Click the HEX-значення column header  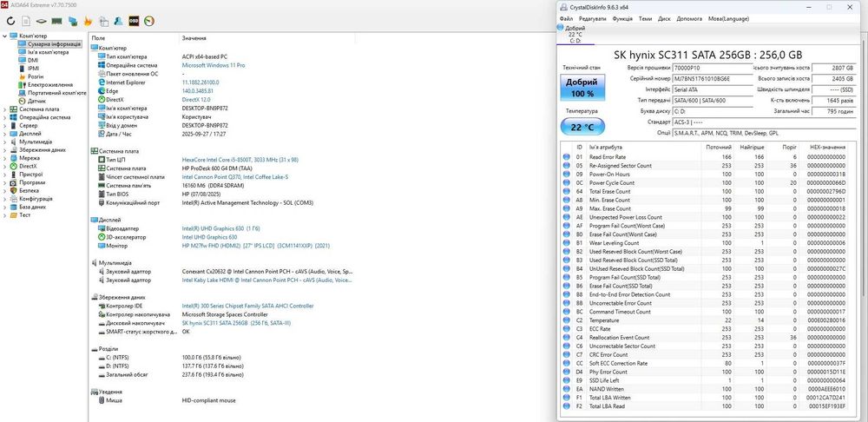coord(827,148)
